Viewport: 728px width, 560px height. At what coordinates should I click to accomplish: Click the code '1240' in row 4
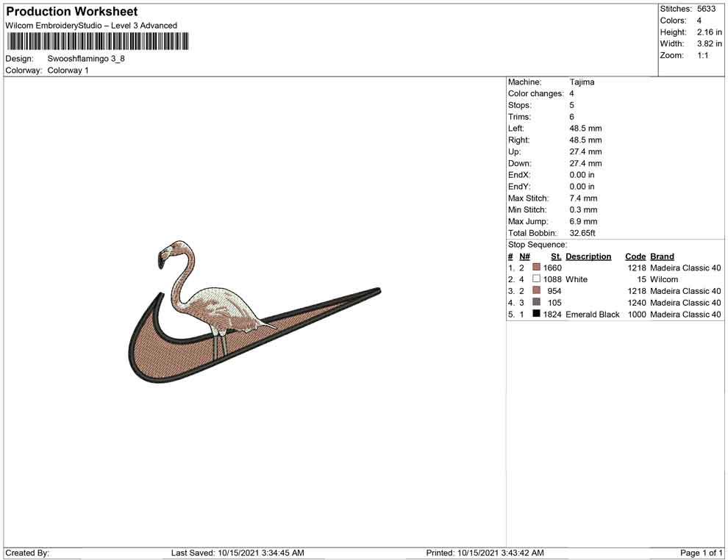637,303
